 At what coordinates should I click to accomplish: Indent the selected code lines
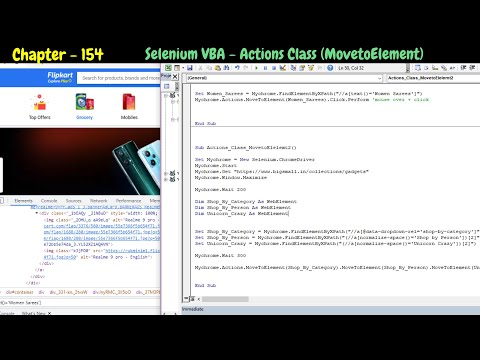point(463,68)
